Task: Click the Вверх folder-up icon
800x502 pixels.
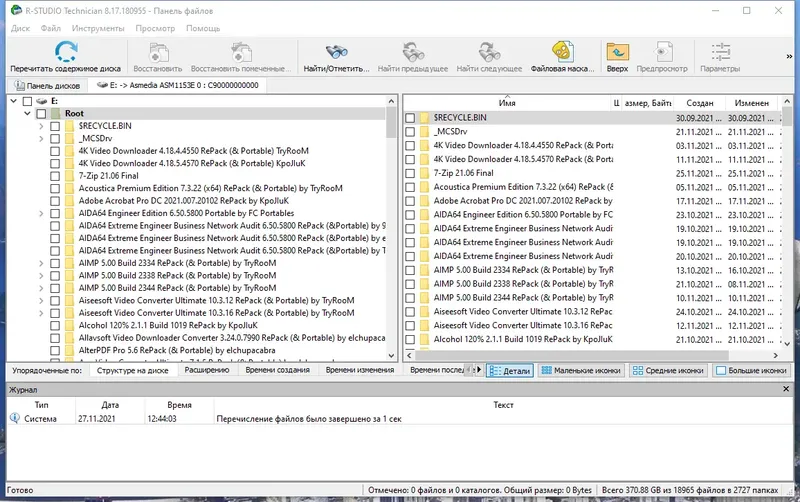Action: pos(617,52)
